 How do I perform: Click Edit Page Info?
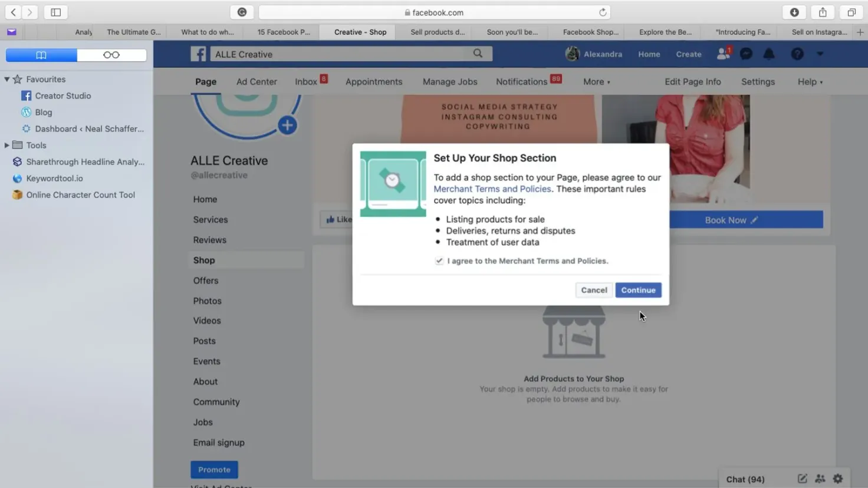pos(692,82)
